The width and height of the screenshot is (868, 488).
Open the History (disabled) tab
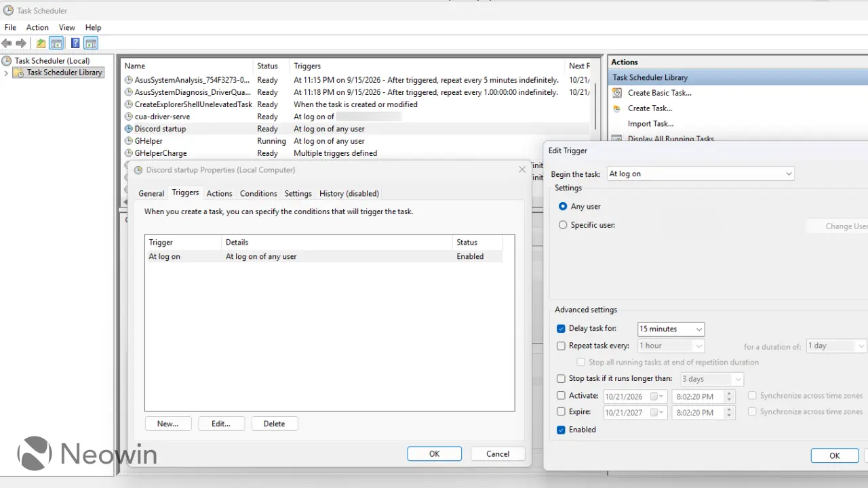[349, 194]
